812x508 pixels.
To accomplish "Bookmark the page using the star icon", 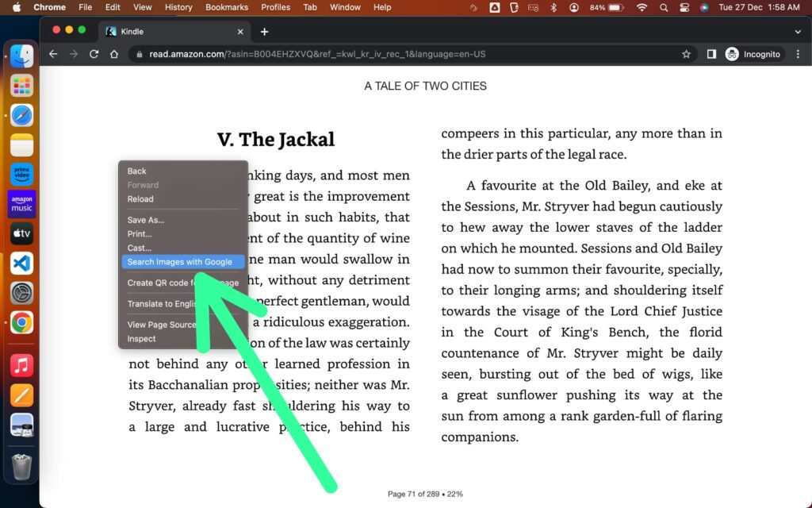I will click(687, 54).
